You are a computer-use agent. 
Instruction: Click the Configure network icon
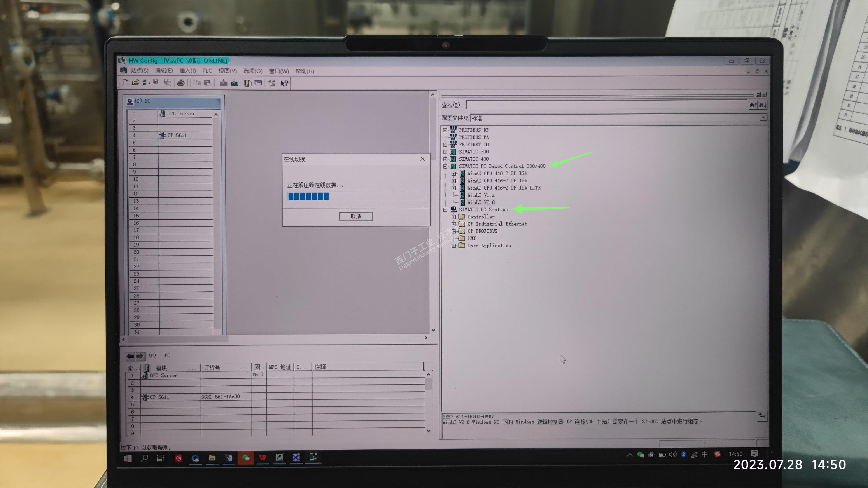[x=271, y=83]
